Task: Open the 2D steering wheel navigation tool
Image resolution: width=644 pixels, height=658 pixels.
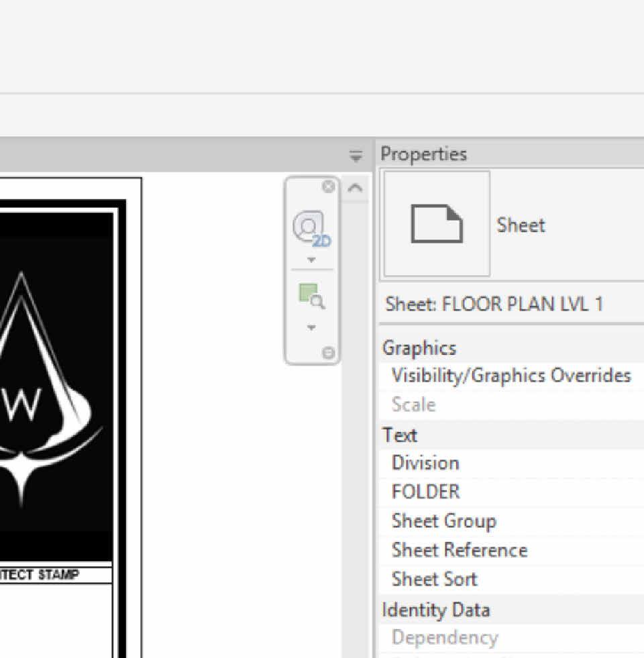Action: tap(311, 229)
